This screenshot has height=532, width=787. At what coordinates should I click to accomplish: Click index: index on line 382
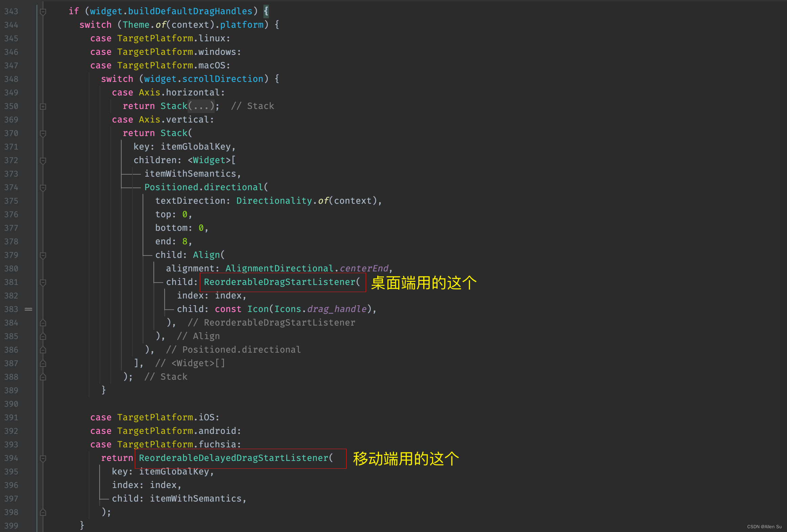click(209, 296)
